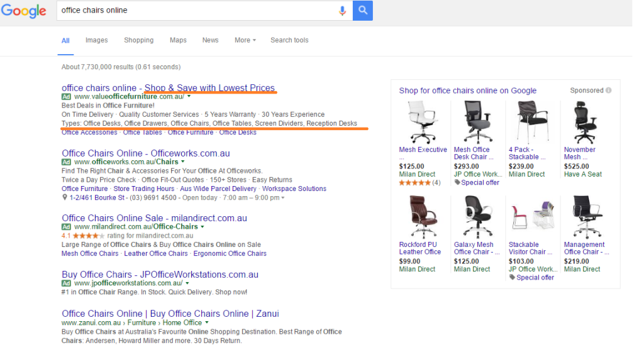
Task: Open dropdown arrow beside zanui.com.au breadcrumb
Action: [x=206, y=322]
